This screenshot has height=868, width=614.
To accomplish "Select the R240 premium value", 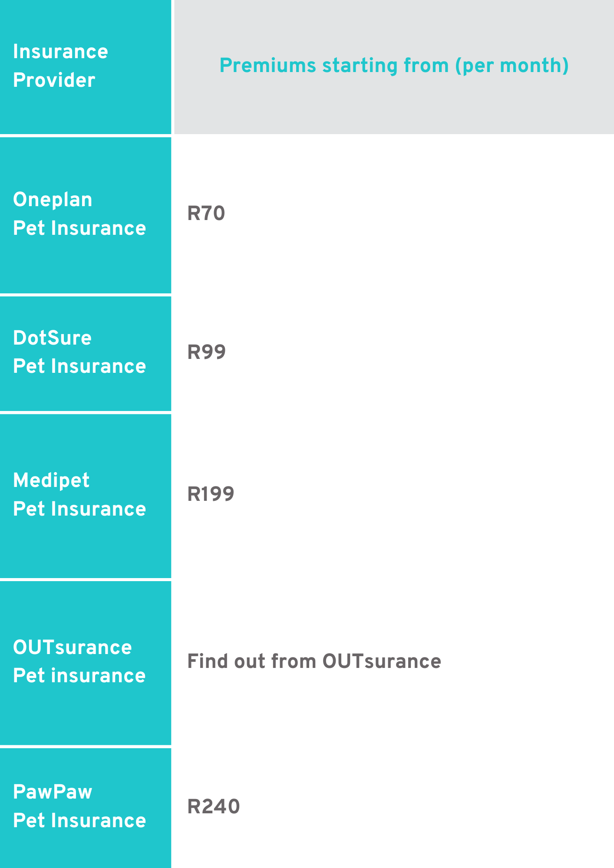I will click(213, 806).
